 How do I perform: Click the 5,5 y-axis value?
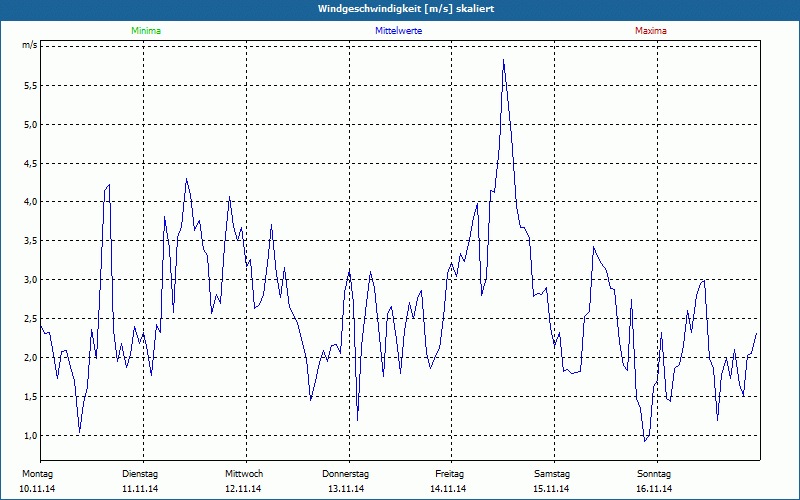click(x=31, y=86)
